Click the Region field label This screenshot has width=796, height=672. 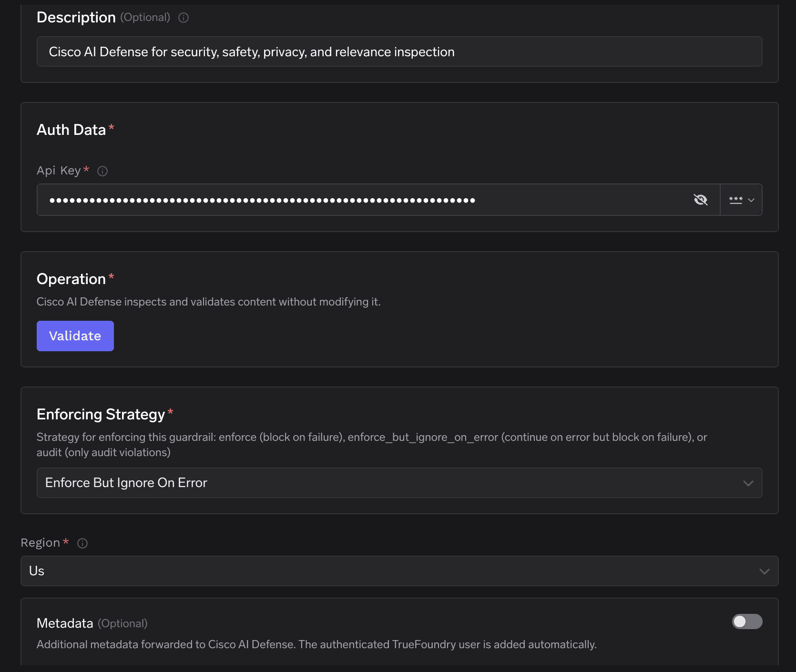click(41, 543)
